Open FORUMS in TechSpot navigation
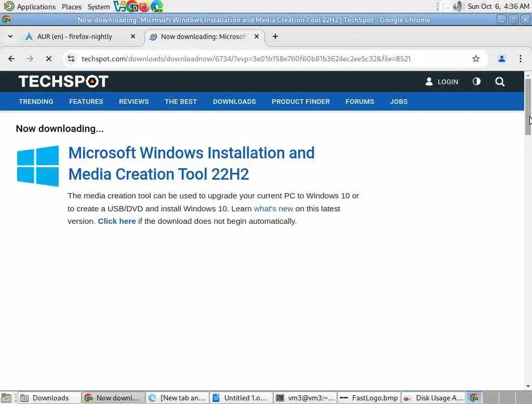The height and width of the screenshot is (404, 532). 360,101
